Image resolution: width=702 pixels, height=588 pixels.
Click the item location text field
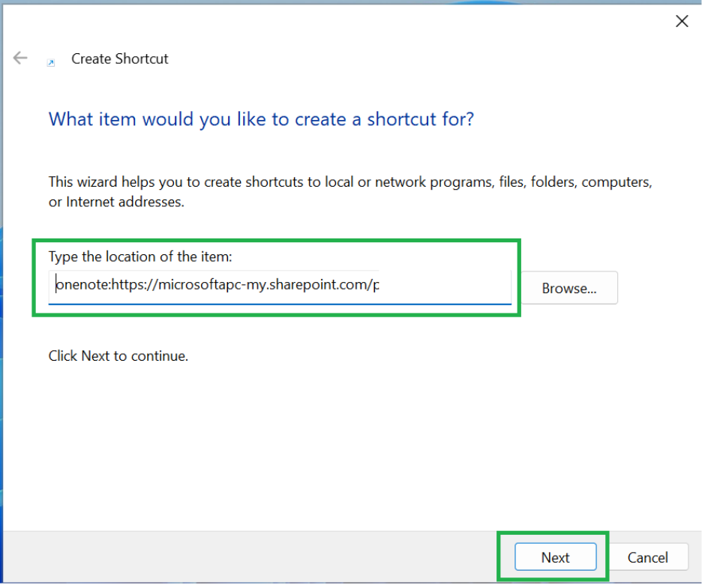point(280,286)
